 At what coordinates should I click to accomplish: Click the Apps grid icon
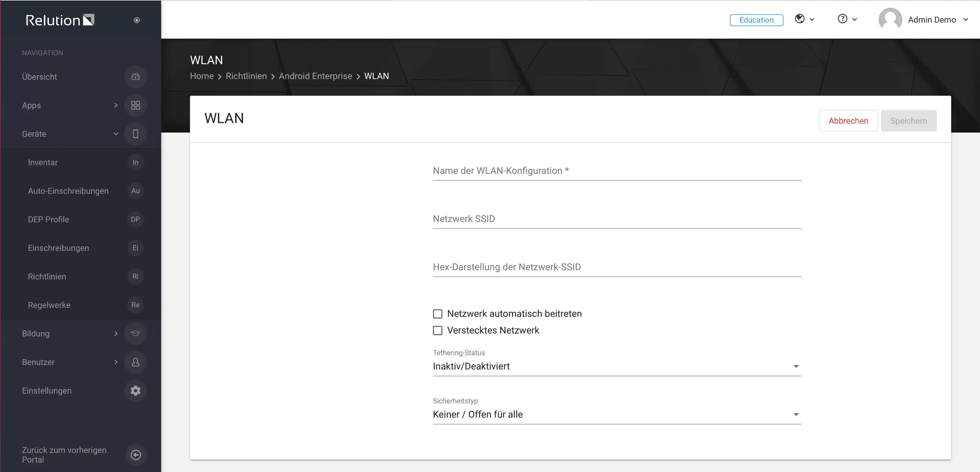click(x=136, y=105)
